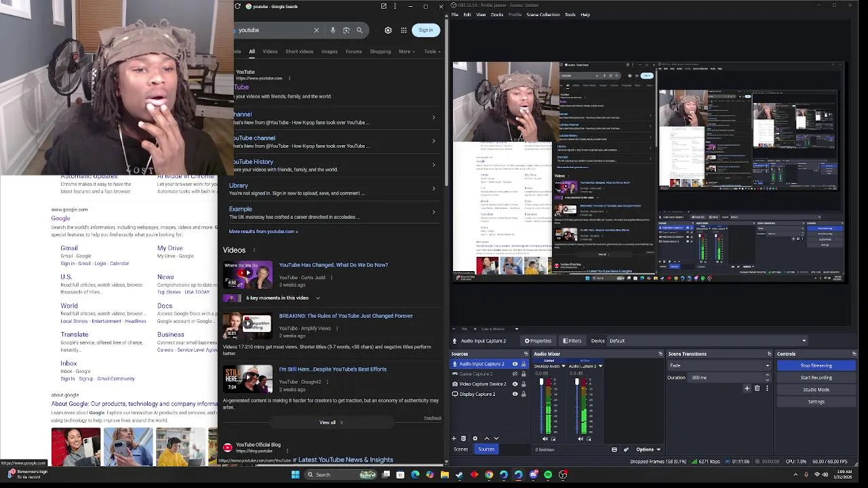Open the Audio Mixer Options dropdown
The width and height of the screenshot is (868, 488).
648,449
